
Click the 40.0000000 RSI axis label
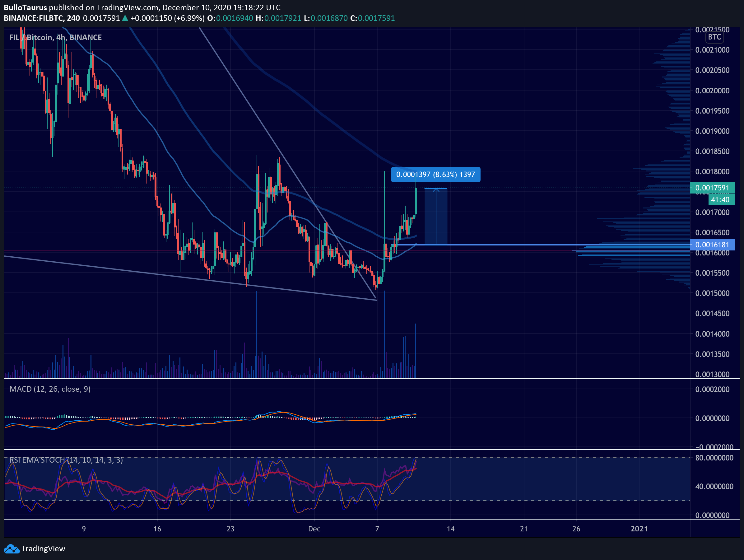[714, 487]
